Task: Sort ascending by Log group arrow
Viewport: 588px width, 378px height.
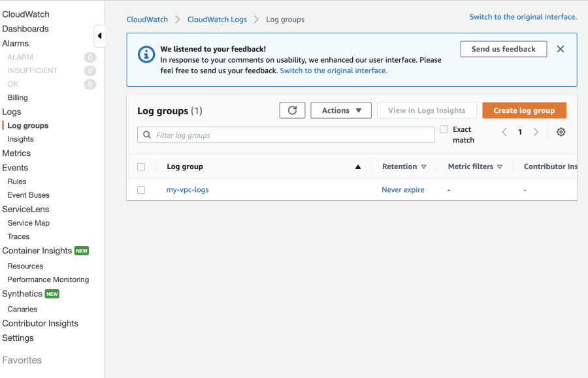Action: tap(358, 167)
